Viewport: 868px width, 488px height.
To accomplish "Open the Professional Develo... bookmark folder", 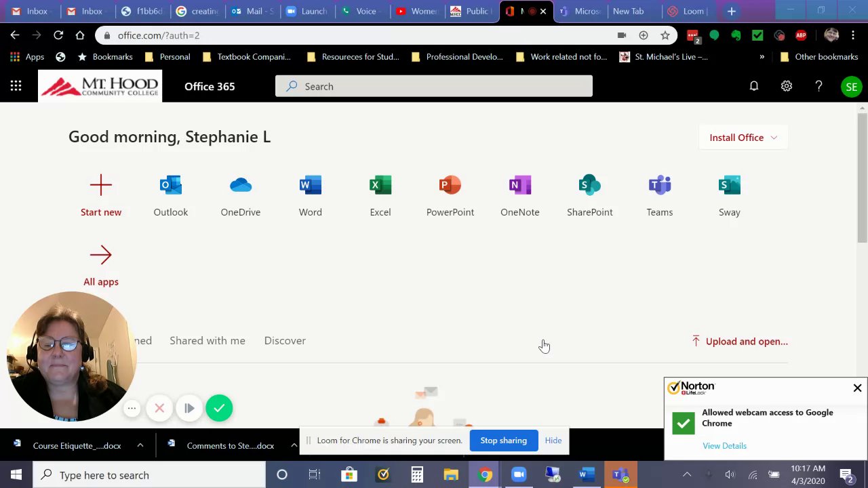I will coord(457,57).
